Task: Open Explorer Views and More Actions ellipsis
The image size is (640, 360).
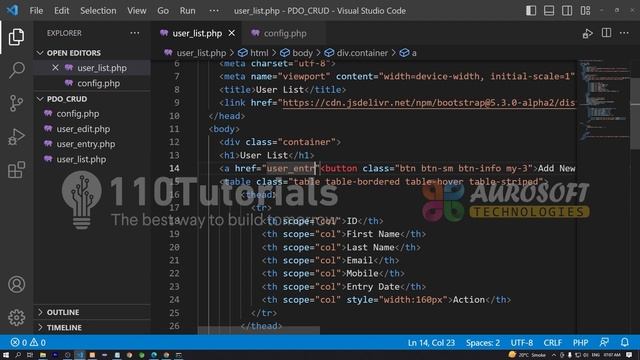Action: pyautogui.click(x=134, y=33)
